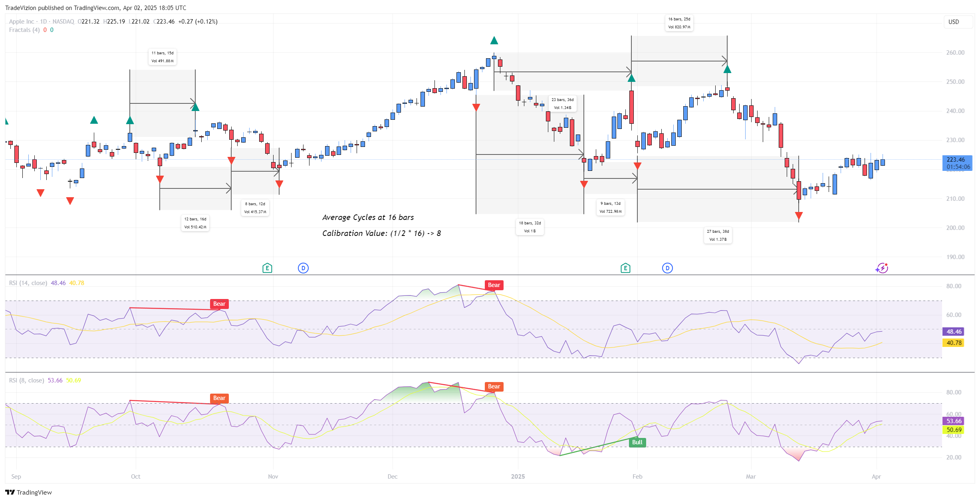980x501 pixels.
Task: Open the dividend D marker in November
Action: pos(303,268)
